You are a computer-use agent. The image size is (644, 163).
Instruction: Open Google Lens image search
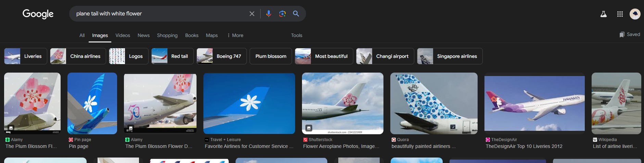click(282, 14)
